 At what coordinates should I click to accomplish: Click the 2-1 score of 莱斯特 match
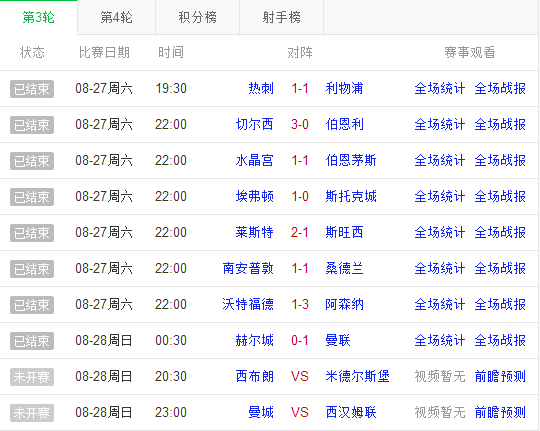[300, 233]
